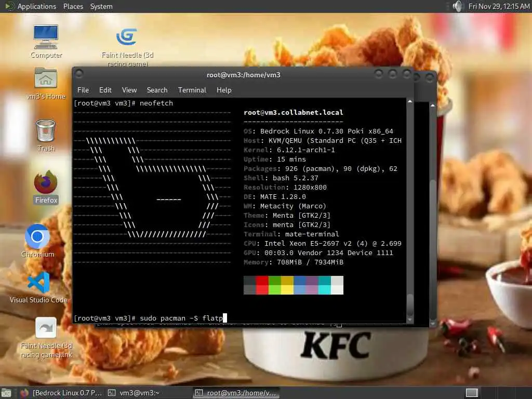The height and width of the screenshot is (399, 532).
Task: Open the terminal View menu
Action: tap(129, 90)
